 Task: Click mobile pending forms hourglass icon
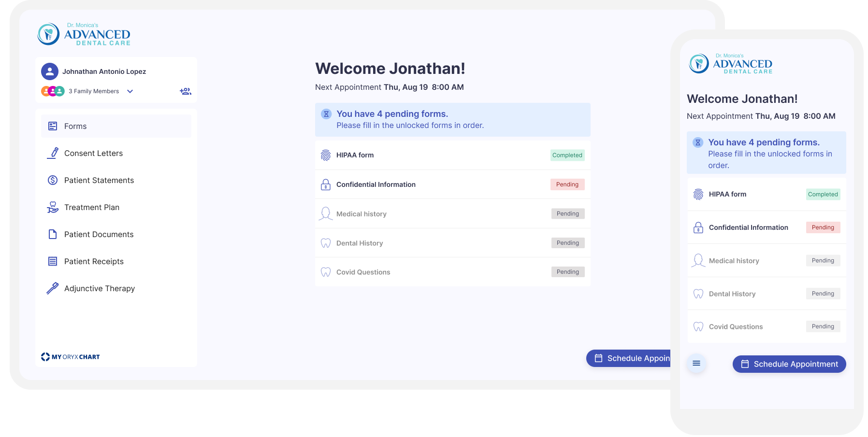pyautogui.click(x=698, y=142)
